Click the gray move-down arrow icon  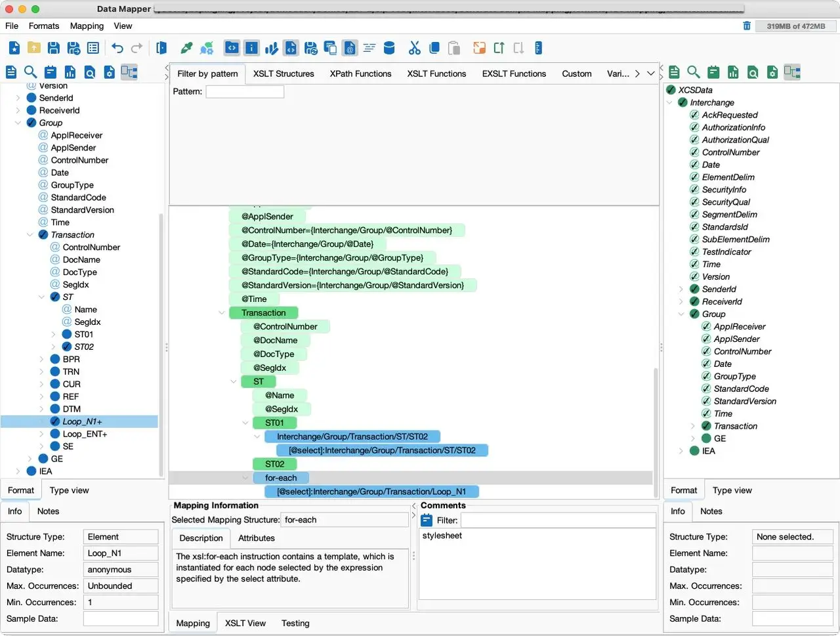pyautogui.click(x=519, y=48)
